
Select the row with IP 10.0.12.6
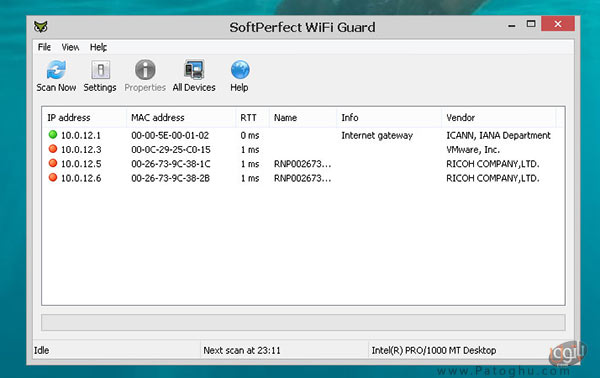[x=303, y=178]
